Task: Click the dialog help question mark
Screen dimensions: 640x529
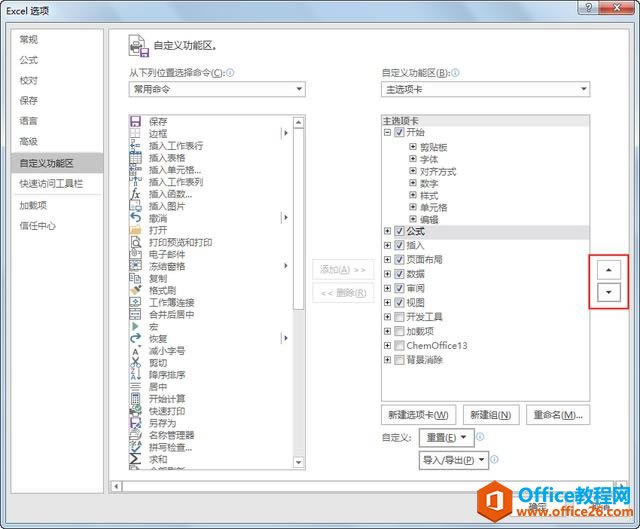Action: (x=589, y=7)
